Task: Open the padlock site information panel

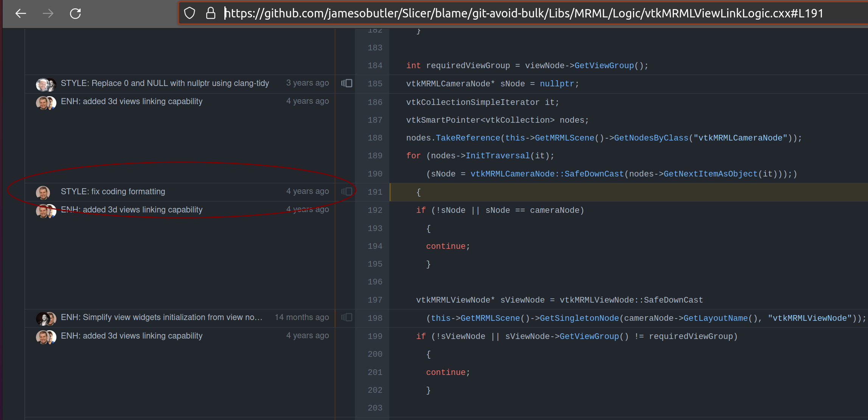Action: [x=211, y=12]
